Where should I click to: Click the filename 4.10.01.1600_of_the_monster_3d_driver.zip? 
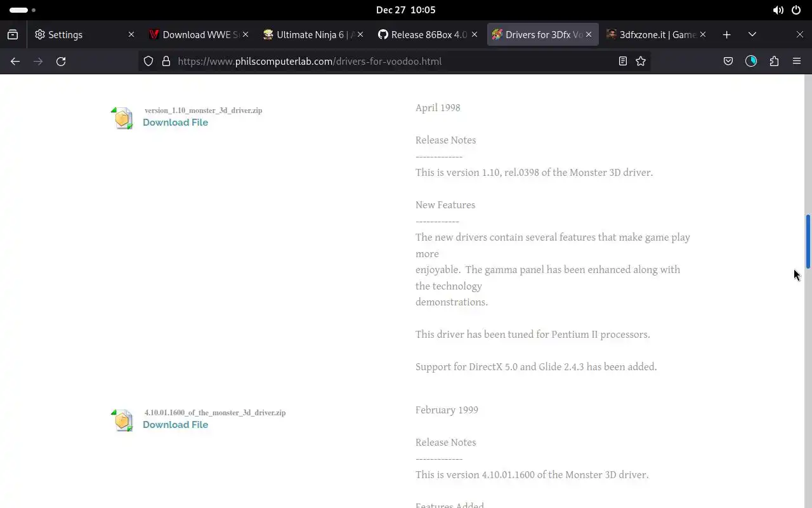pyautogui.click(x=215, y=413)
